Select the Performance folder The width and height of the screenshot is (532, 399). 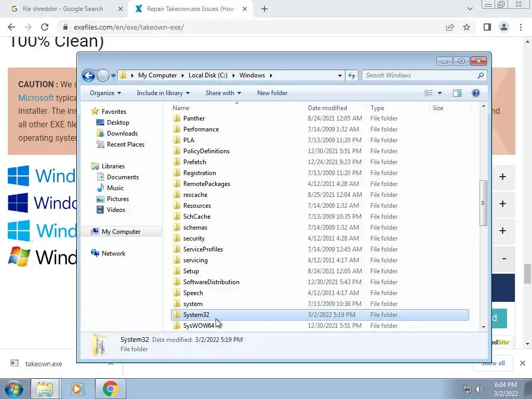[x=201, y=129]
